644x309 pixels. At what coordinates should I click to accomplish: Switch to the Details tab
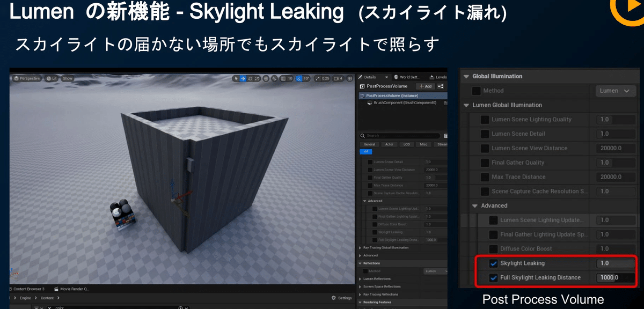click(370, 77)
